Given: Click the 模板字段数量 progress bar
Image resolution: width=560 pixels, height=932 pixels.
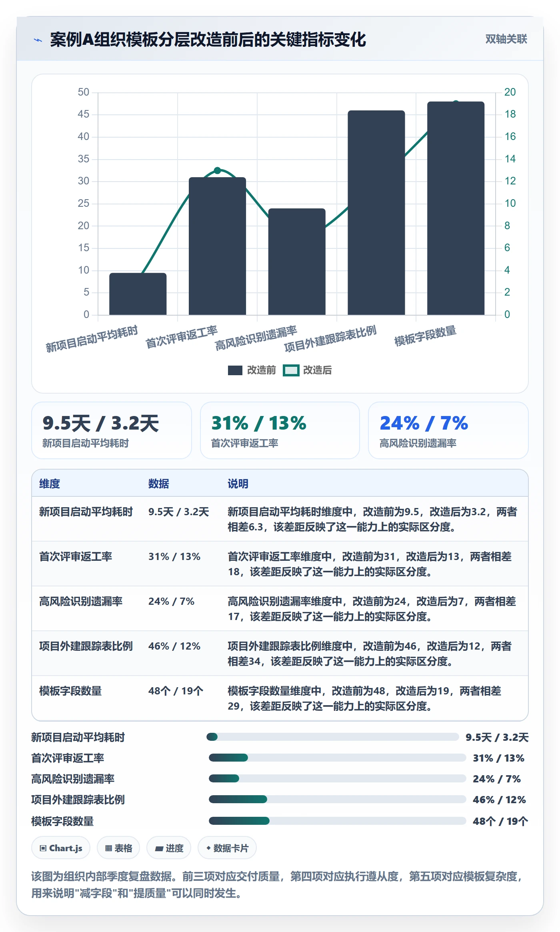Looking at the screenshot, I should (x=338, y=821).
